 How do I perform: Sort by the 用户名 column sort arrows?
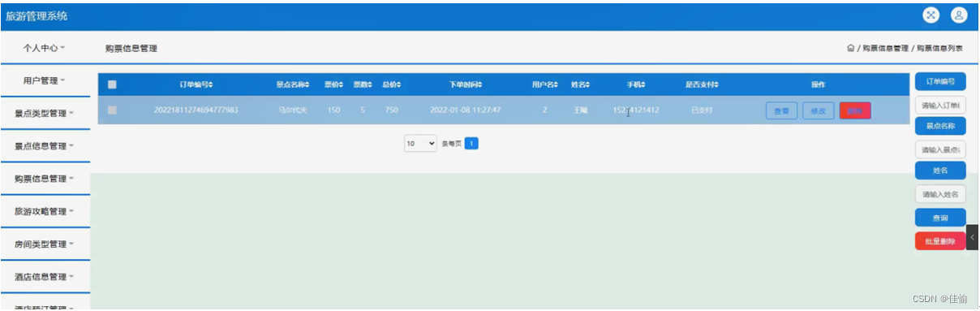click(x=557, y=84)
